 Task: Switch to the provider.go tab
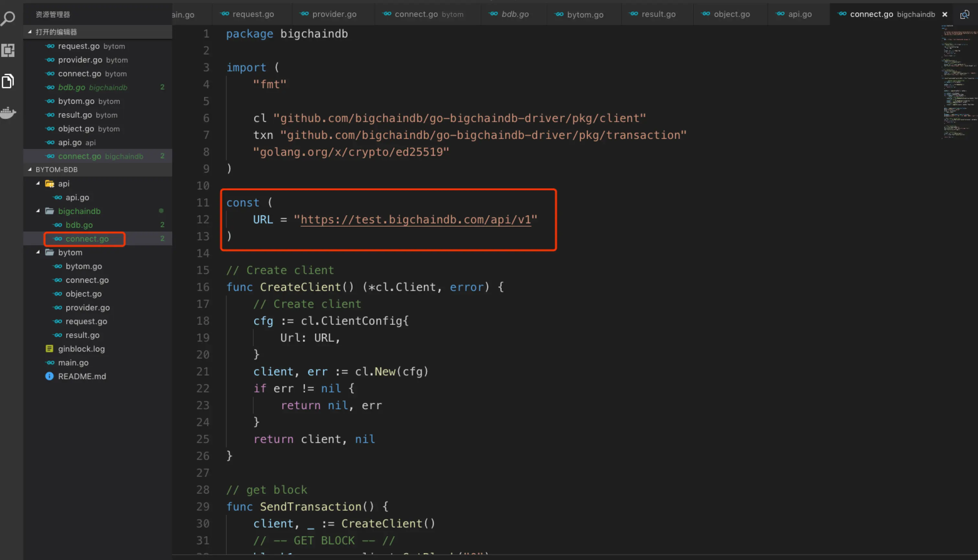pyautogui.click(x=334, y=15)
